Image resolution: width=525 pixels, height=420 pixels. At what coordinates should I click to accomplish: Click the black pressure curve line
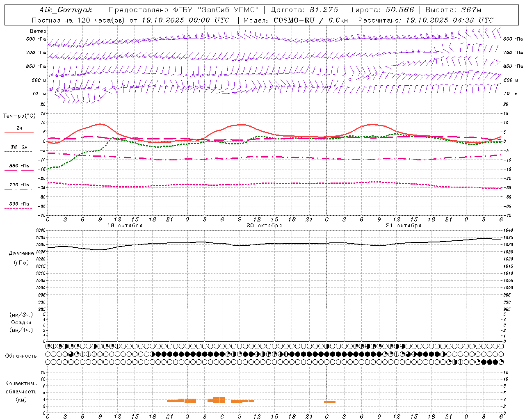coord(275,244)
